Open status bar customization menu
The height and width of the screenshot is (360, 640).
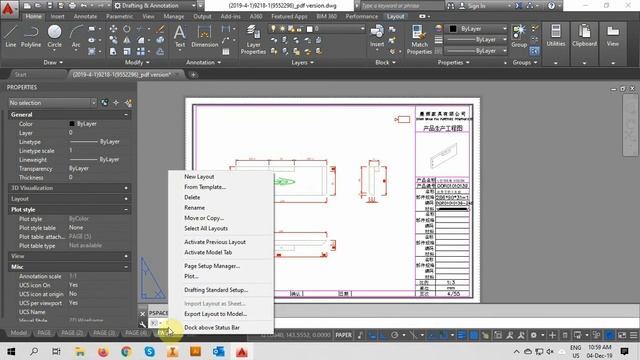[x=634, y=335]
